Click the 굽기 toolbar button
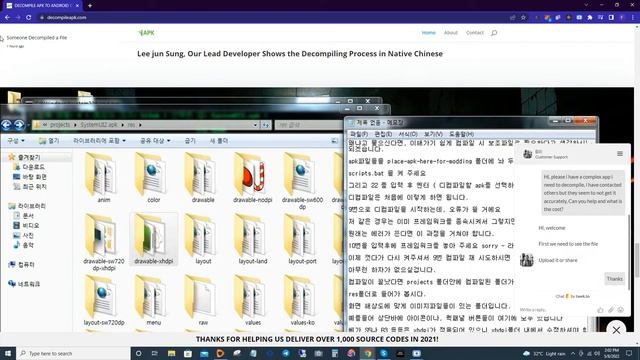Image resolution: width=640 pixels, height=360 pixels. pos(190,140)
